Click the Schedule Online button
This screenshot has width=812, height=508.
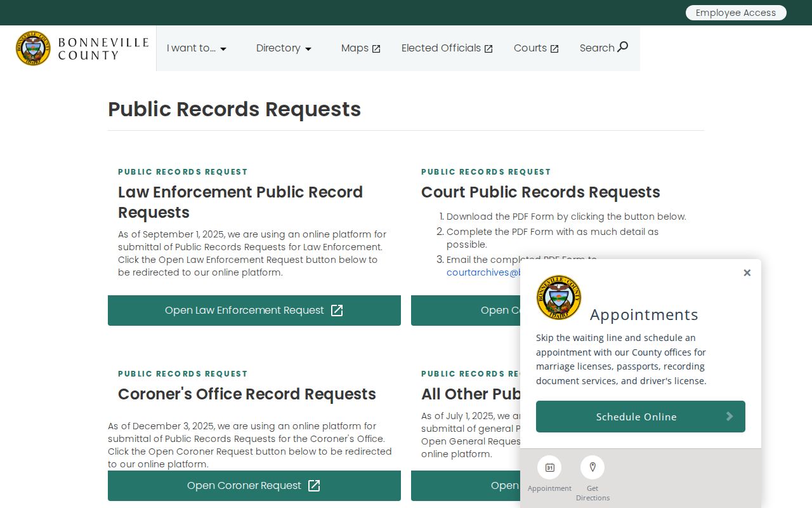[x=641, y=417]
